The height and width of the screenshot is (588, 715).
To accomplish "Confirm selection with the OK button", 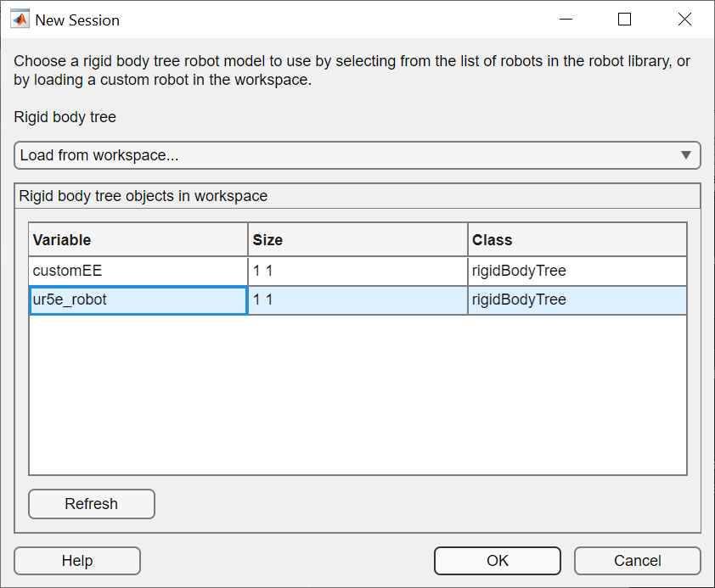I will pyautogui.click(x=498, y=561).
